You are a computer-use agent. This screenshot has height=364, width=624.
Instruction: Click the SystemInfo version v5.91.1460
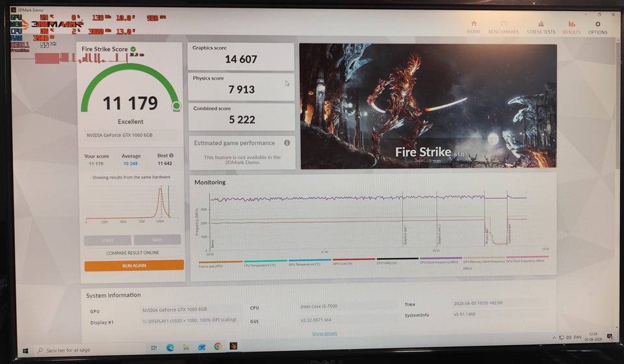[x=464, y=314]
